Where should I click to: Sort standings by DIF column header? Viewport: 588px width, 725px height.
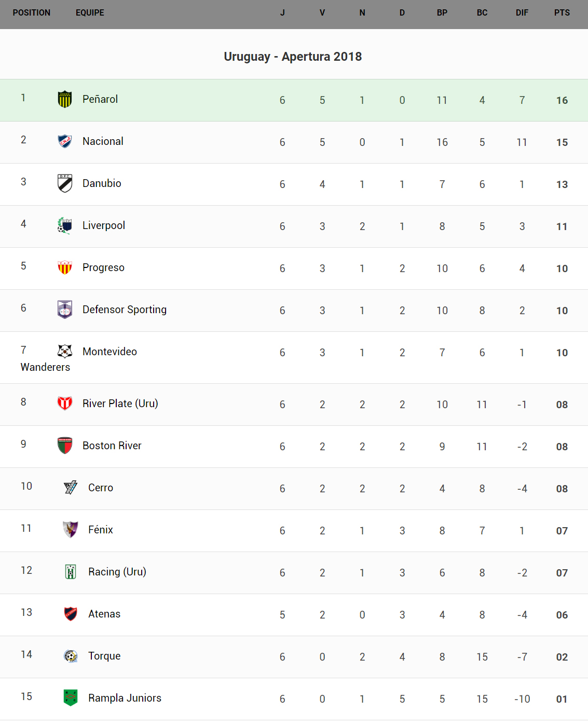522,13
